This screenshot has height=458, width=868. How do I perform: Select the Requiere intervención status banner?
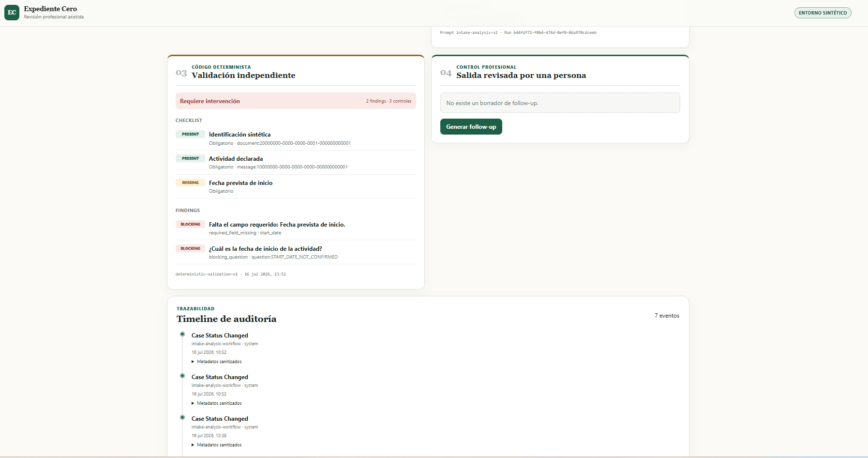pos(296,101)
